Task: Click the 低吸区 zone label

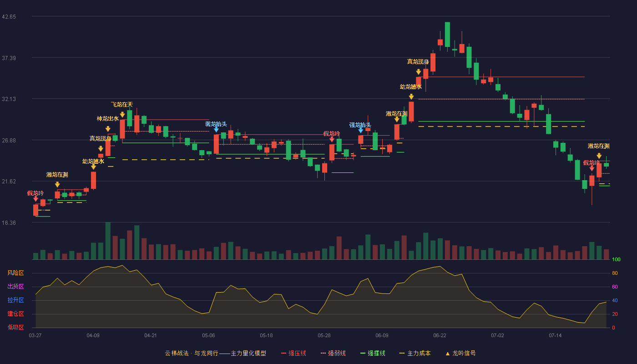Action: pos(15,327)
